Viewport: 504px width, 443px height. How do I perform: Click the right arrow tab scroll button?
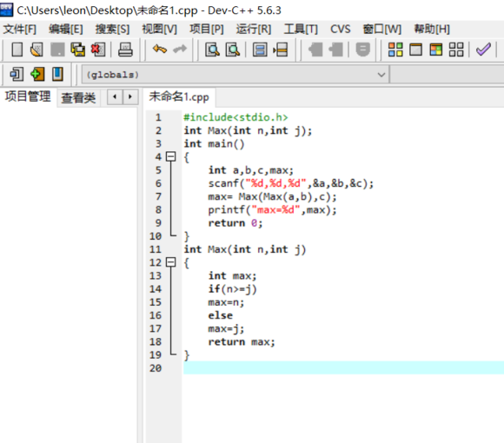pos(130,96)
